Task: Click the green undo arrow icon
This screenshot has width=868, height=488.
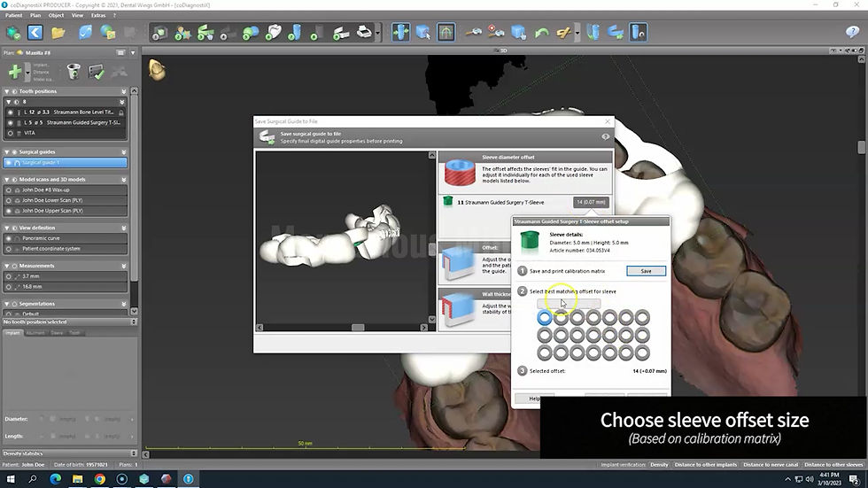Action: (x=541, y=32)
